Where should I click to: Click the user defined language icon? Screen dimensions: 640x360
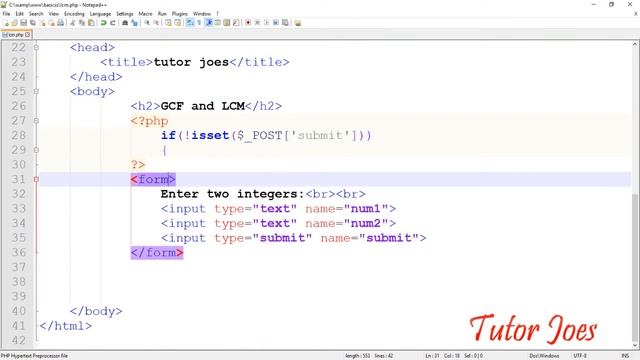point(218,23)
